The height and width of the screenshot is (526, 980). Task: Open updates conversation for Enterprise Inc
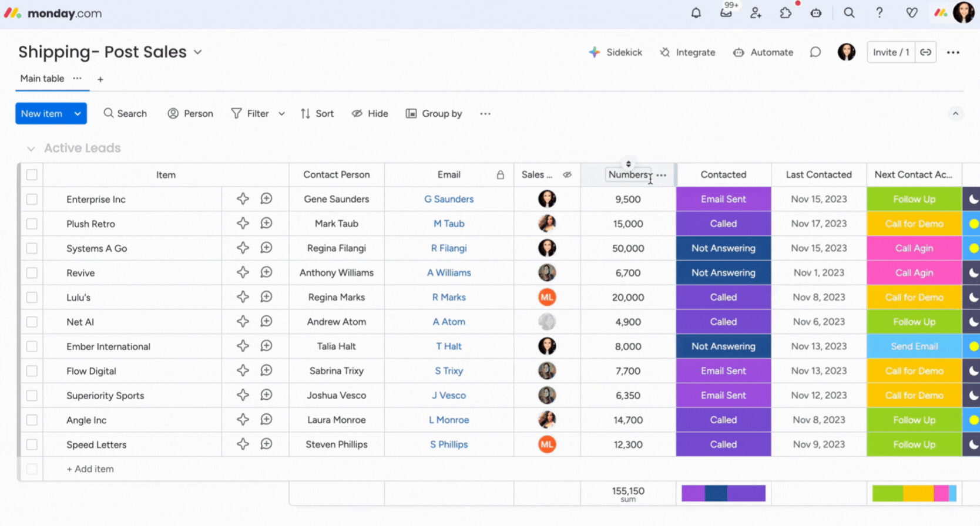(266, 199)
